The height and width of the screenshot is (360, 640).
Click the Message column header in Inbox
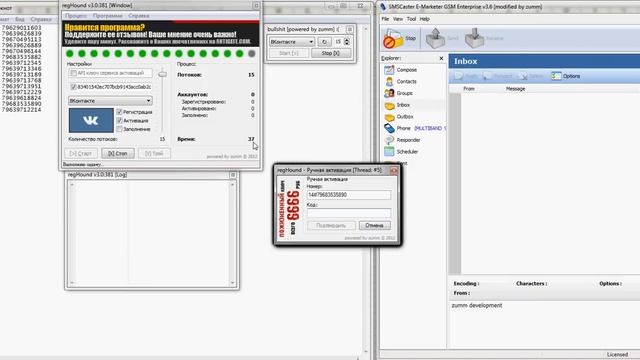point(515,89)
